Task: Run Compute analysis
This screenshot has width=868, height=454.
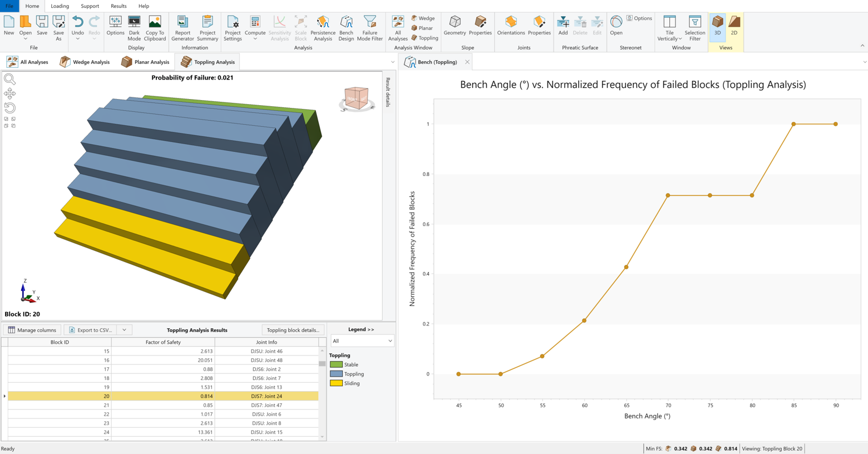Action: 255,26
